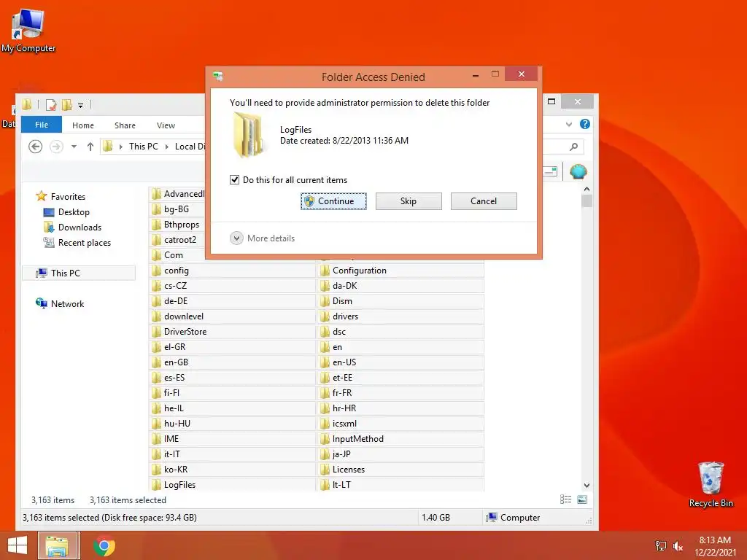Open the My Computer desktop shortcut
Viewport: 747px width, 560px height.
(x=28, y=31)
